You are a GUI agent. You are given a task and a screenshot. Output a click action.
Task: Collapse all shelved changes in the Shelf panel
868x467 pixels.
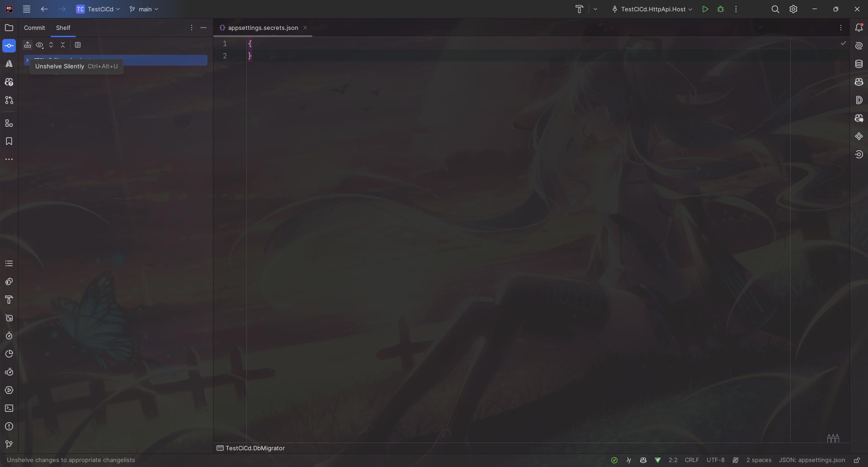click(63, 45)
